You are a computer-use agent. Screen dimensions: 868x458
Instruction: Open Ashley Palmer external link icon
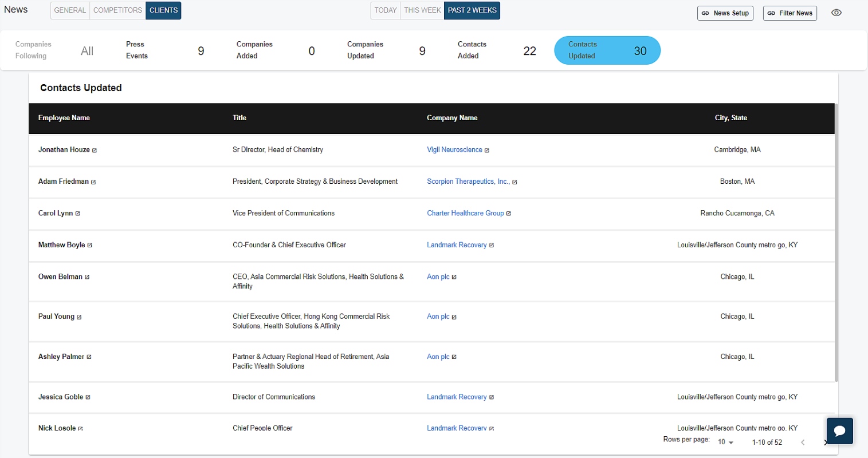pyautogui.click(x=89, y=357)
